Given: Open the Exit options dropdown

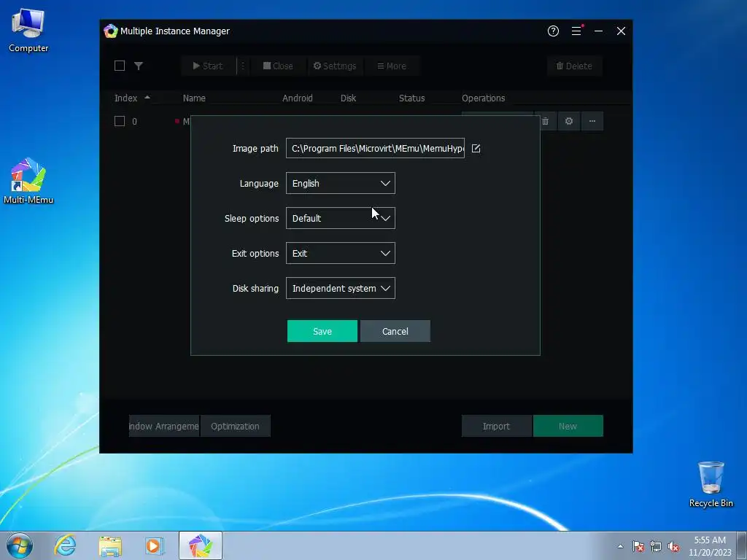Looking at the screenshot, I should point(341,253).
